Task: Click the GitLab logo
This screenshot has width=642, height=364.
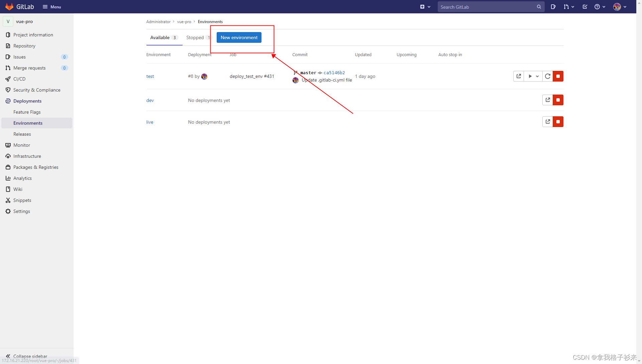Action: [x=9, y=7]
